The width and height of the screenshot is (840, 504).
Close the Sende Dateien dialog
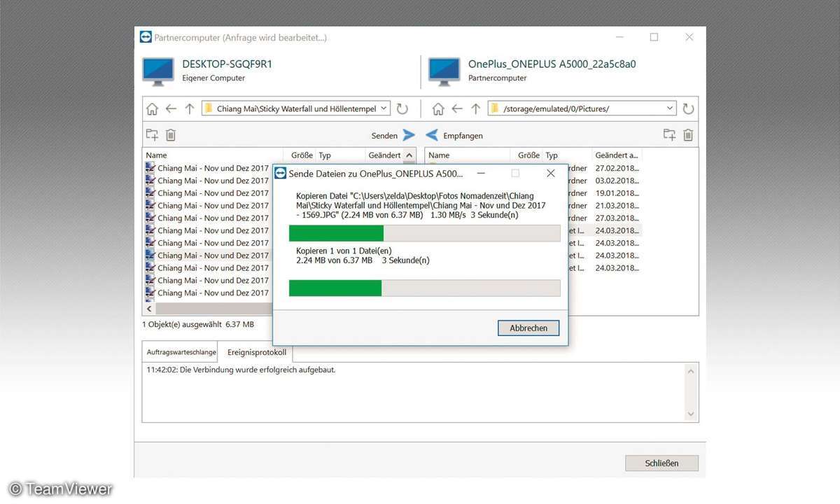point(551,173)
